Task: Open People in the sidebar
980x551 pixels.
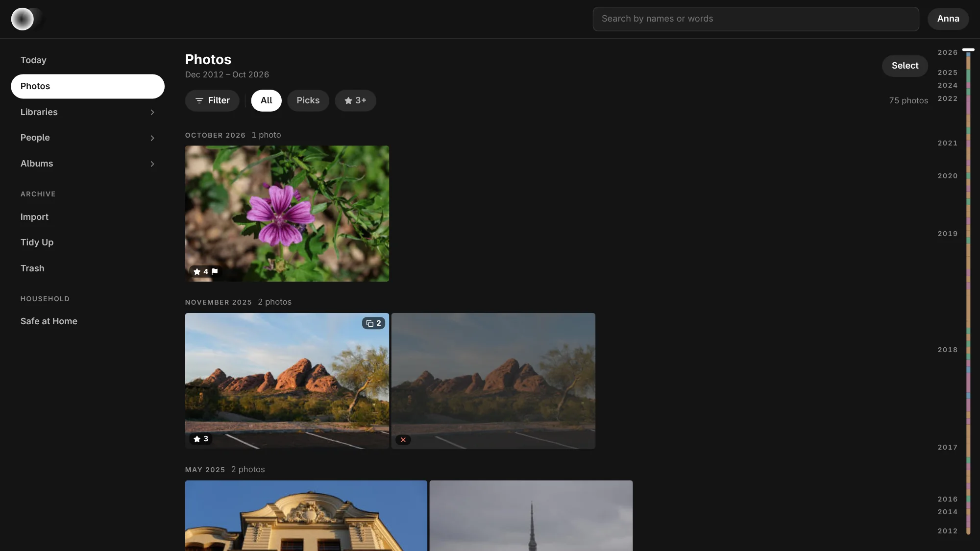Action: [88, 138]
